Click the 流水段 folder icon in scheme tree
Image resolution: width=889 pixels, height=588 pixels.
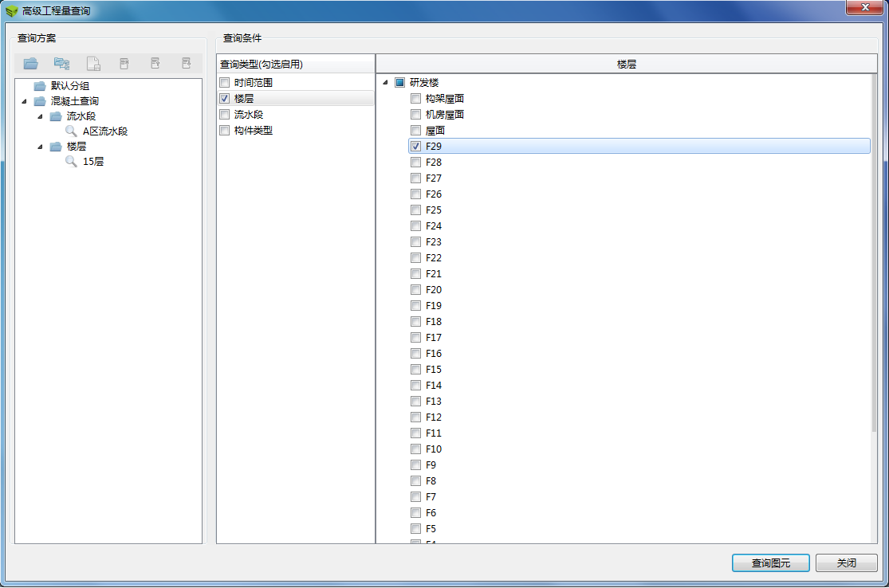point(56,116)
